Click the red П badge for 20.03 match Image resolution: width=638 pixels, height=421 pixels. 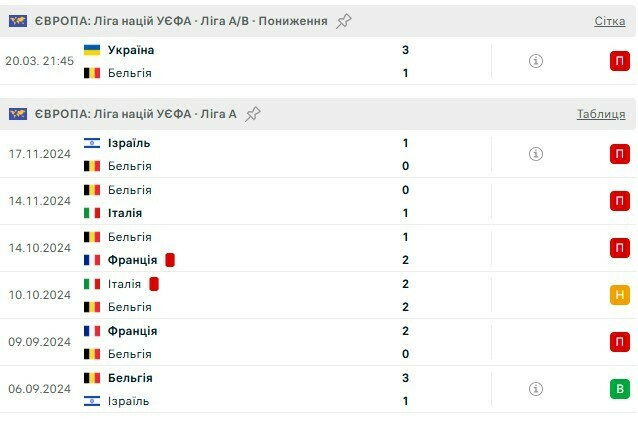point(620,61)
